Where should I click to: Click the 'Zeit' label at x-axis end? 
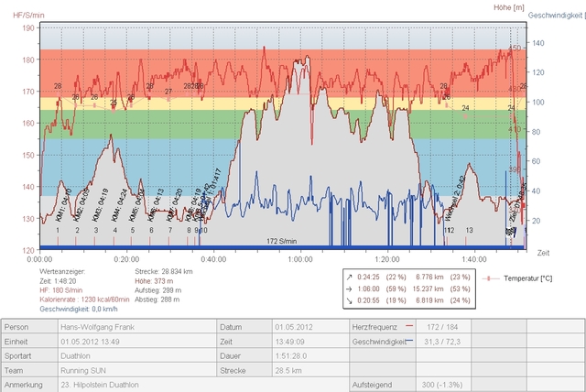(x=543, y=253)
